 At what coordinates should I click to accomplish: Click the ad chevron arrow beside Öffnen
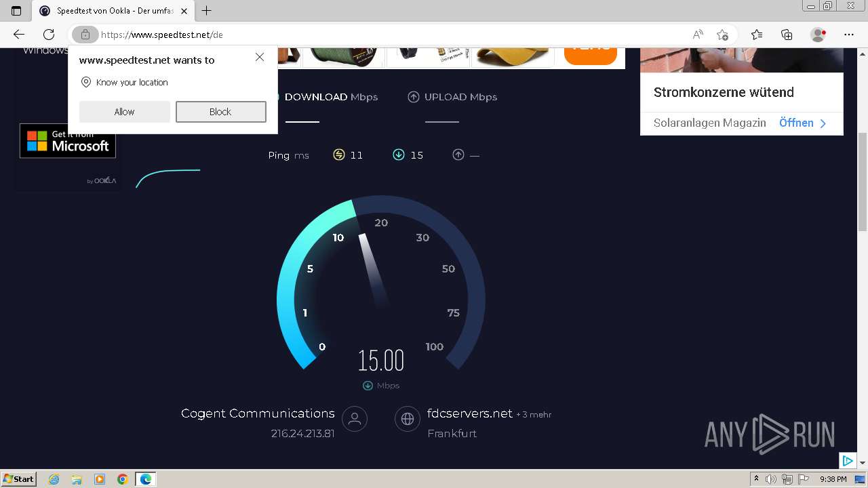pos(823,123)
